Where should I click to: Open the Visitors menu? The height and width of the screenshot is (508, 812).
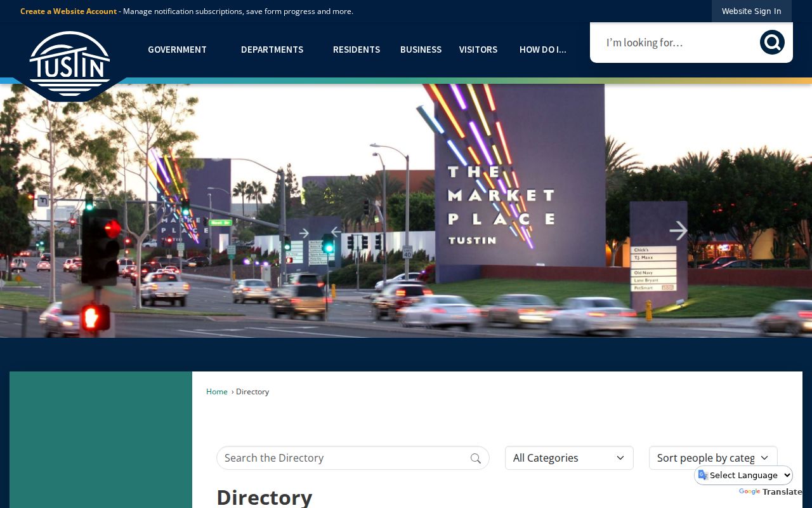pos(478,50)
